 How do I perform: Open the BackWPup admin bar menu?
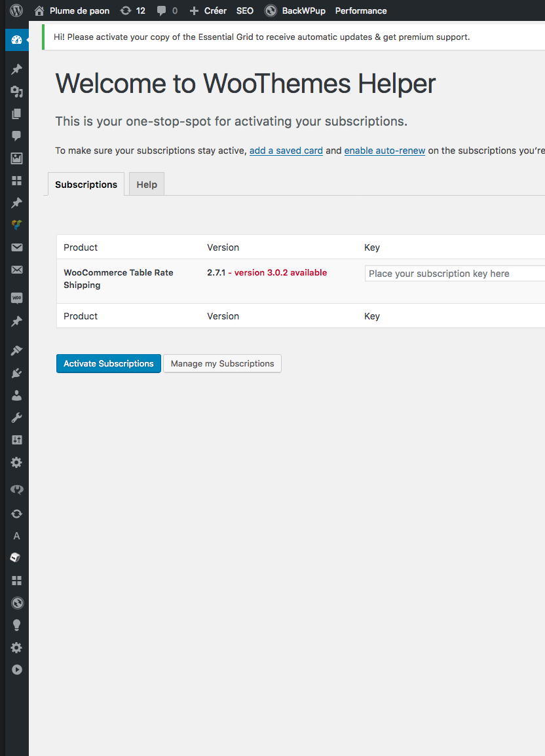tap(295, 10)
